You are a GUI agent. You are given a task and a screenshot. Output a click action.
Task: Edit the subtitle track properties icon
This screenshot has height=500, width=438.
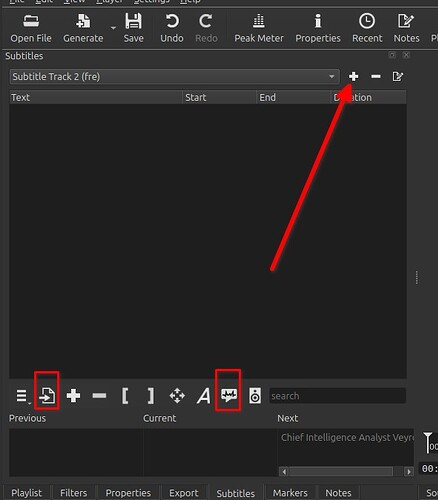[398, 77]
